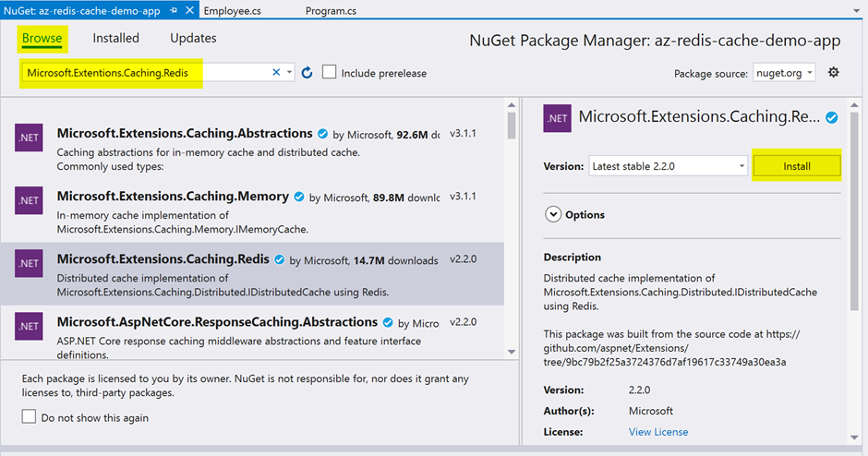Click Version 2.2.0 value in details
The image size is (868, 456).
pos(639,390)
